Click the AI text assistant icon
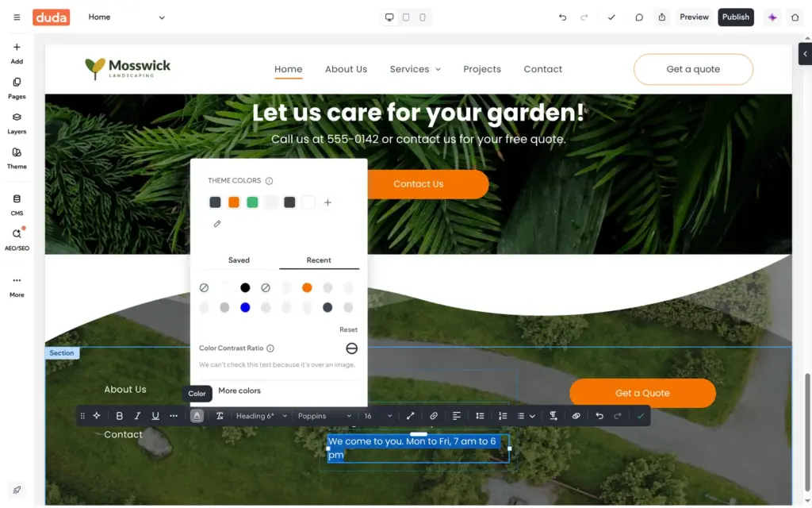The image size is (812, 508). 97,416
